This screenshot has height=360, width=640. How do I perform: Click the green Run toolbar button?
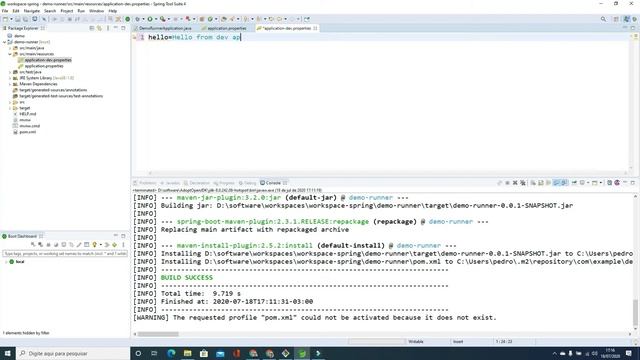[x=150, y=19]
